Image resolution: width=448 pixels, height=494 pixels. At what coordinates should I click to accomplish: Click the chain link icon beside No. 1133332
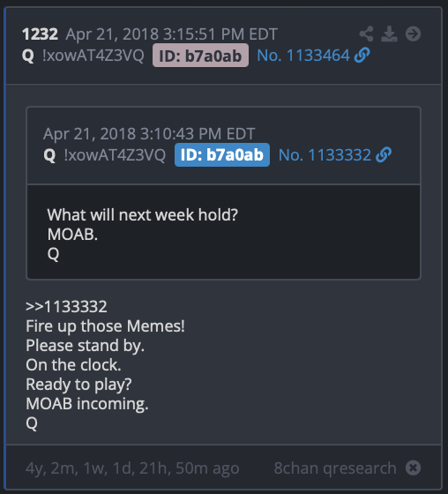point(384,154)
